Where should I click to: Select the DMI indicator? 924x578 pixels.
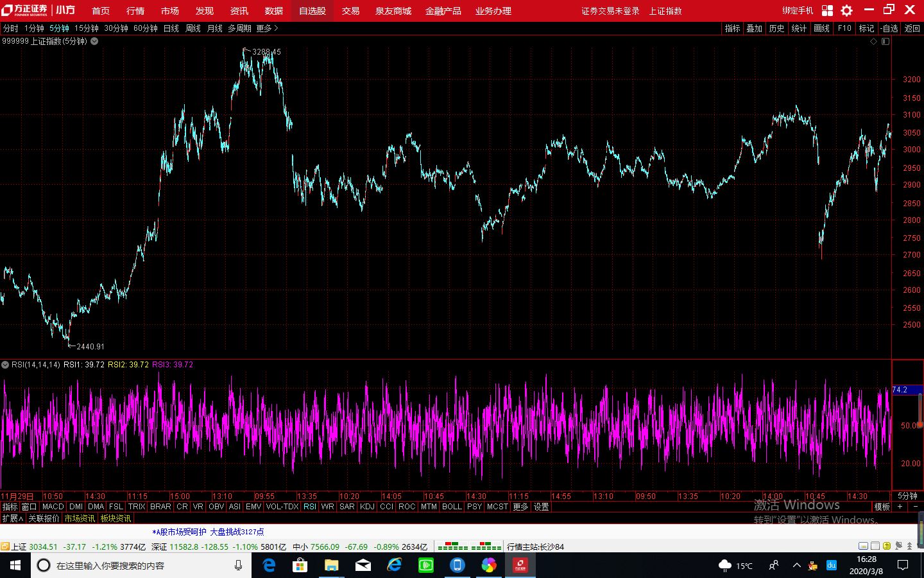tap(76, 507)
